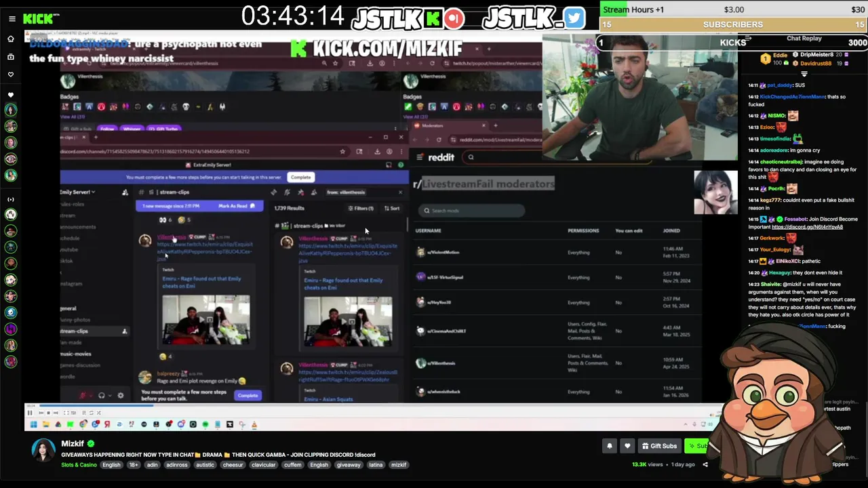Viewport: 868px width, 488px height.
Task: Go to Kick home via sidebar
Action: (11, 39)
